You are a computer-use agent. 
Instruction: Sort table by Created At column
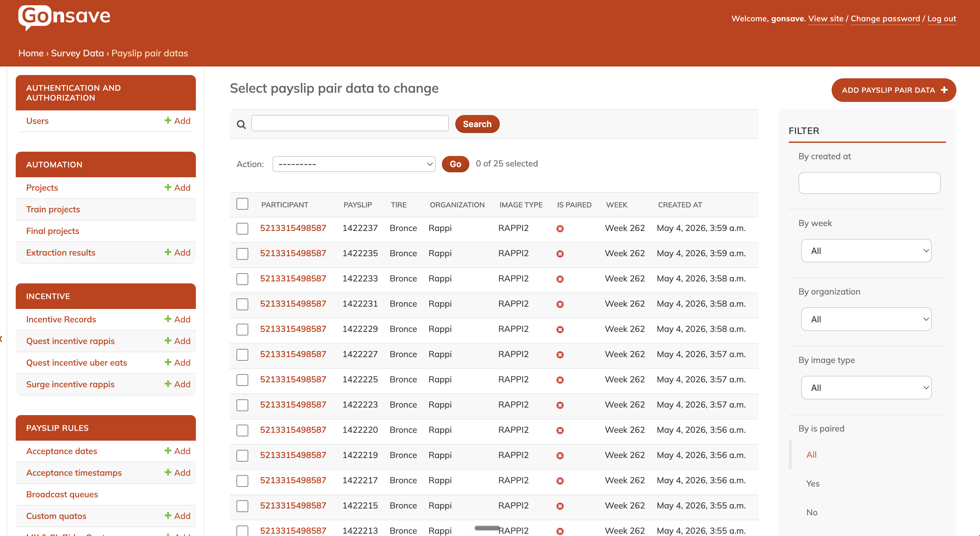(x=680, y=205)
